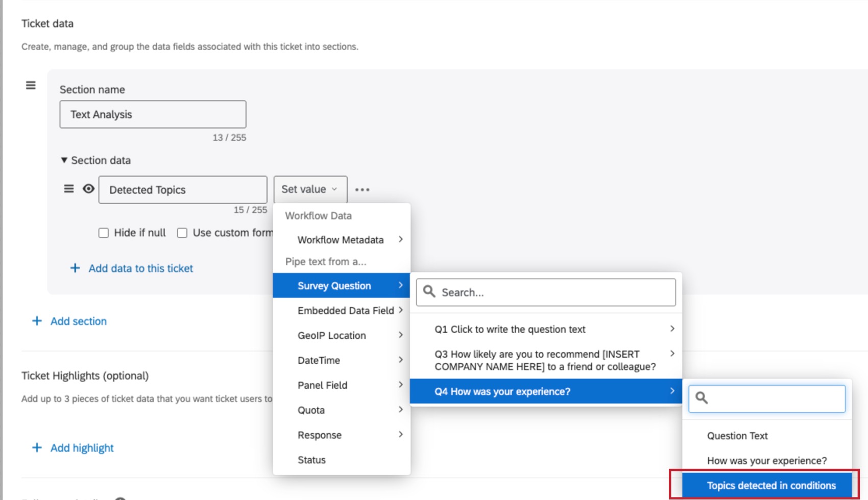Click the plus icon for Add data to this ticket

pos(75,268)
